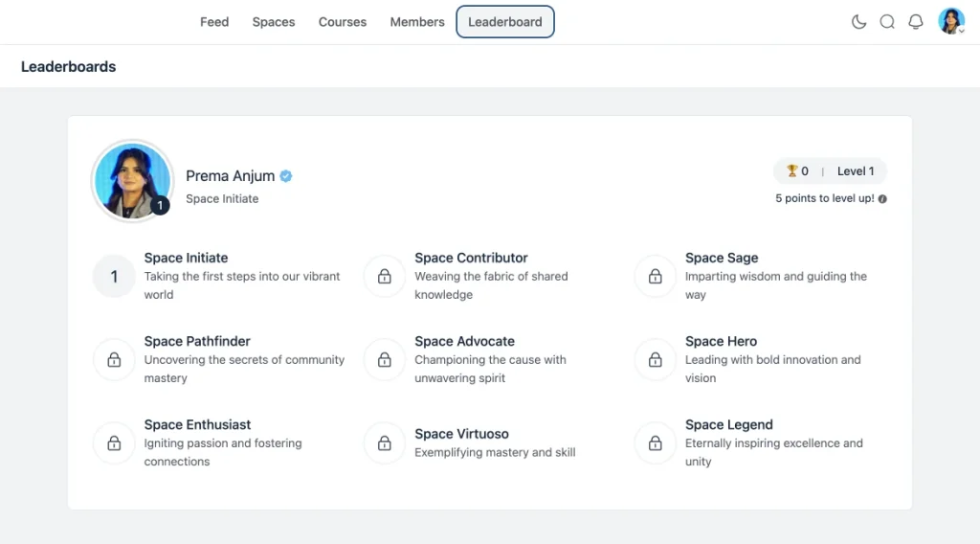Click the verified badge beside Prema Anjum

(285, 176)
